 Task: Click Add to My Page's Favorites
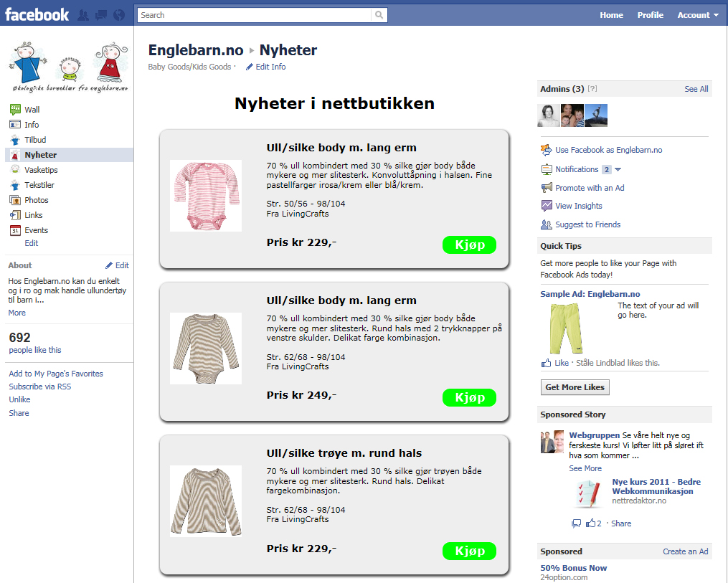coord(56,374)
